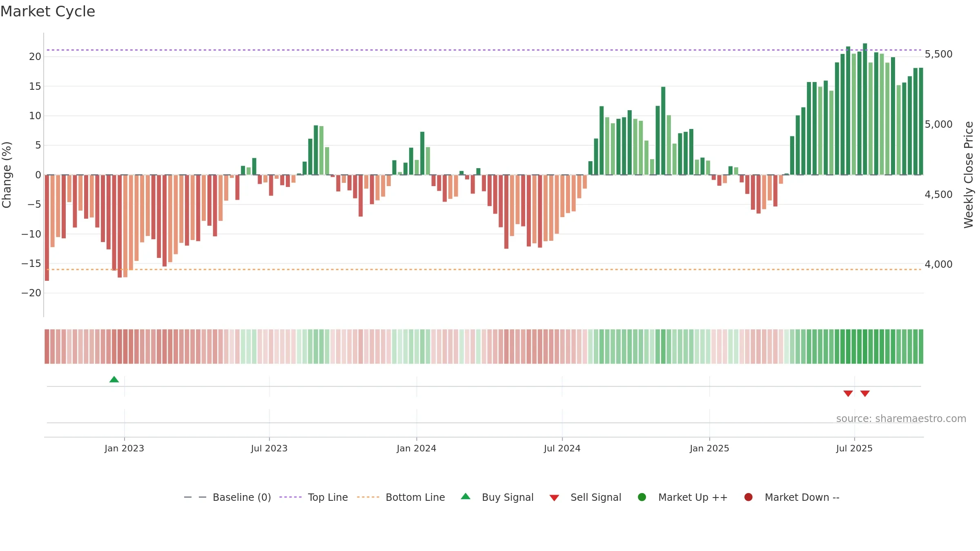
Task: Click the last dark green bar at the chart's right edge
Action: point(921,121)
